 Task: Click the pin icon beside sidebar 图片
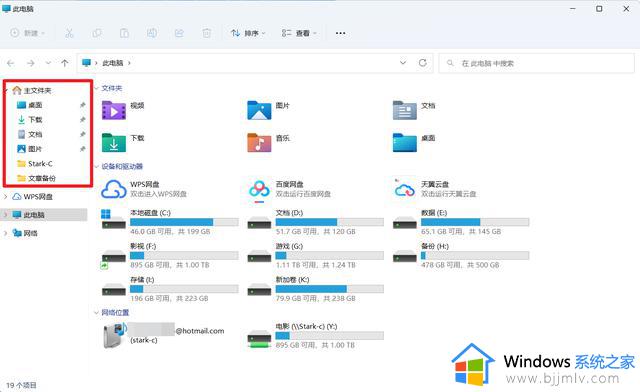[x=82, y=149]
